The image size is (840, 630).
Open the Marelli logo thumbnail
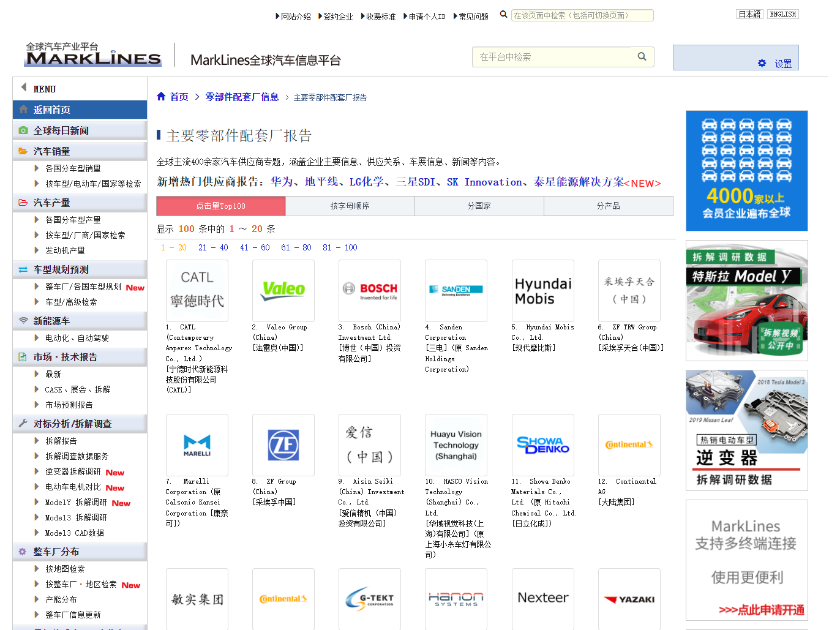(197, 445)
